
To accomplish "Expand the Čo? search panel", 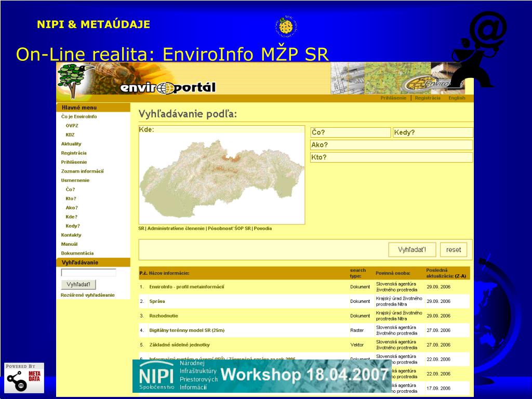I will (x=351, y=132).
